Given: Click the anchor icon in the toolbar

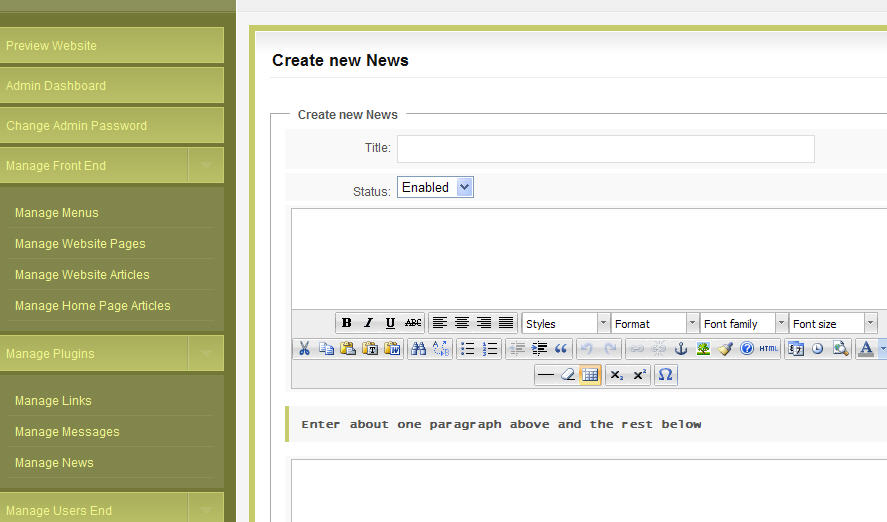Looking at the screenshot, I should [x=681, y=349].
